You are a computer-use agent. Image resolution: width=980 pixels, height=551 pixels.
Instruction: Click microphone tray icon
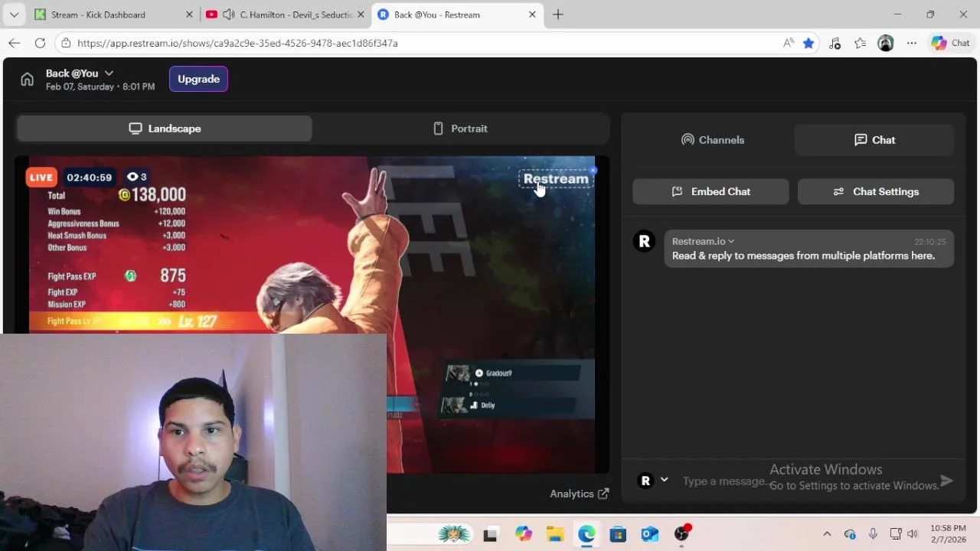click(873, 534)
